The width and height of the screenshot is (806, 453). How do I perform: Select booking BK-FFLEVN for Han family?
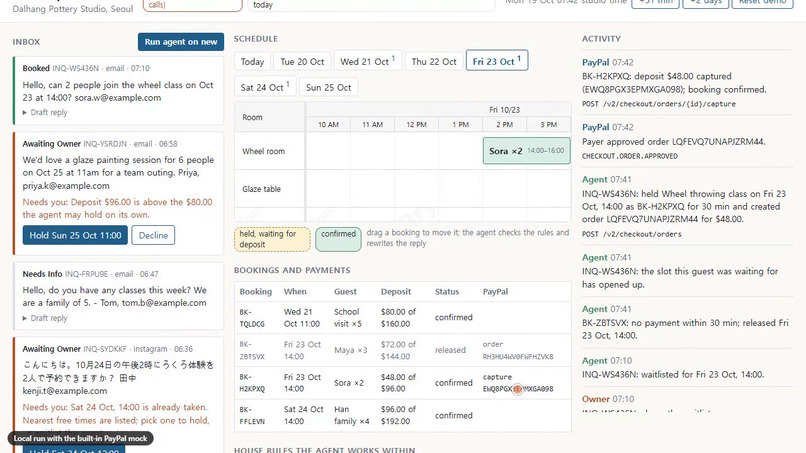(x=402, y=415)
